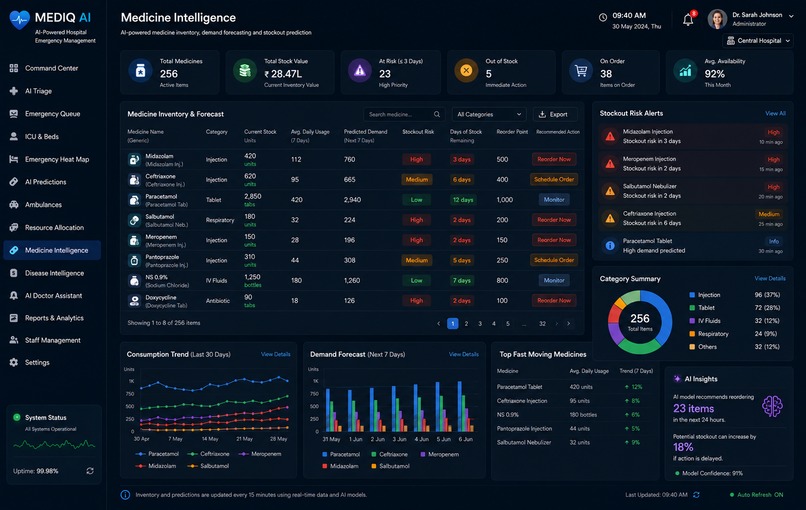Click Dr. Sarah Johnson's profile avatar

[717, 19]
